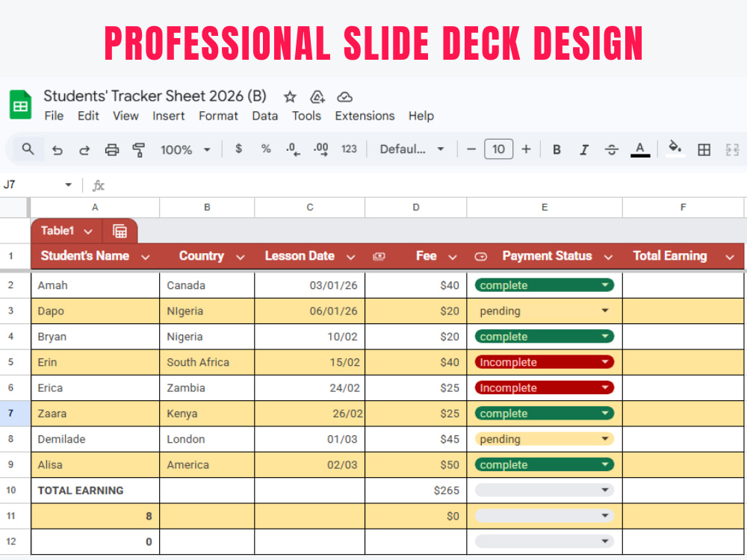747x560 pixels.
Task: Open the Payment Status column dropdown
Action: tap(608, 257)
